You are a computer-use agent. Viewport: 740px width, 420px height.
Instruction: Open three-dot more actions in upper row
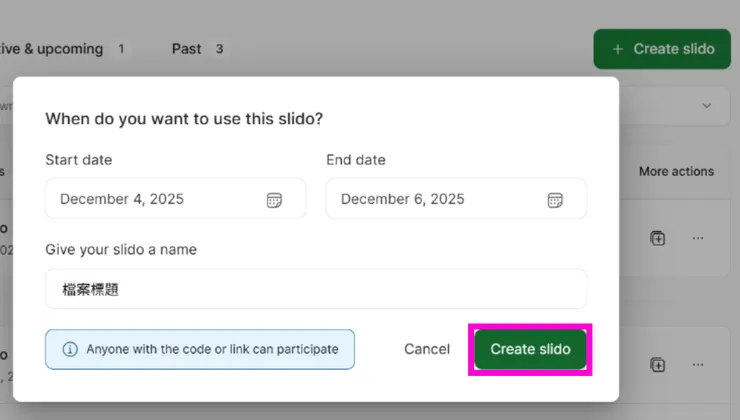point(698,238)
